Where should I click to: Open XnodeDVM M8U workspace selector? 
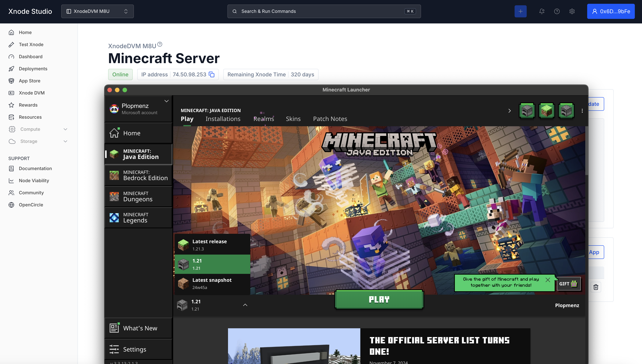tap(97, 11)
